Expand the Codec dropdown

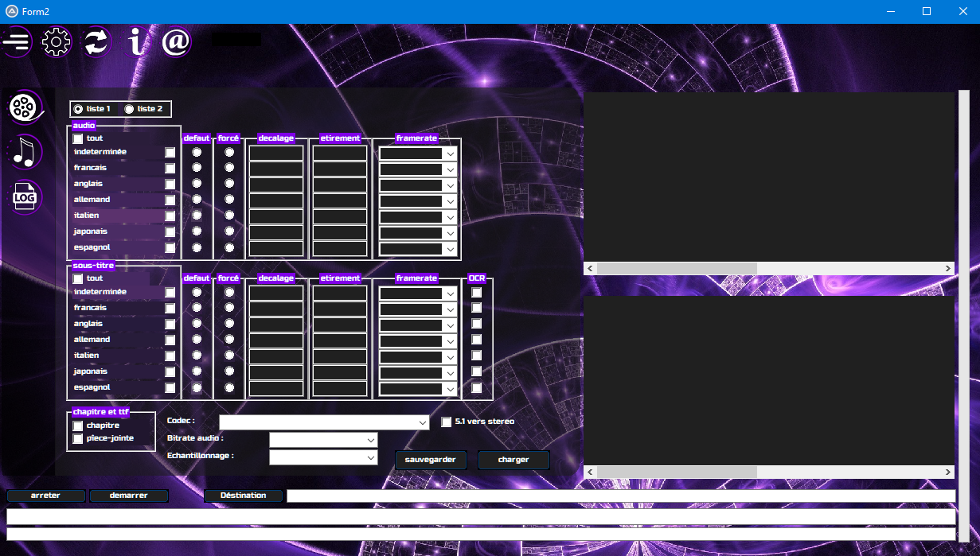coord(422,422)
